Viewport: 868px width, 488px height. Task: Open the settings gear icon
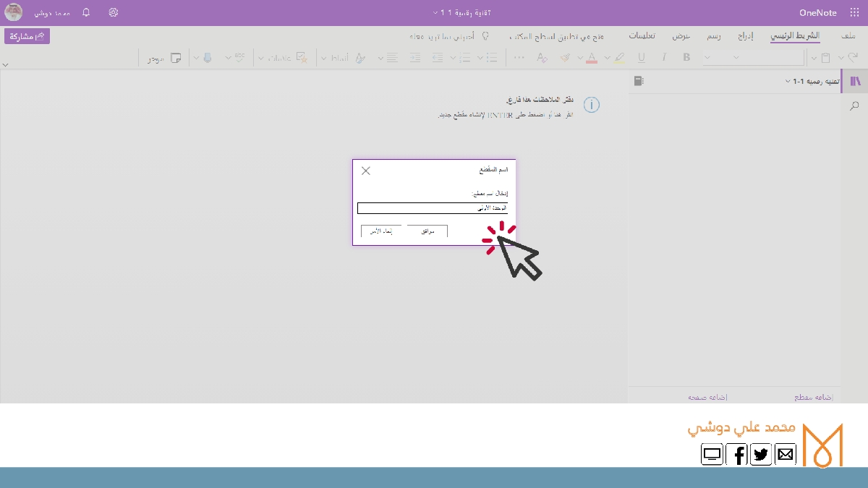[114, 13]
